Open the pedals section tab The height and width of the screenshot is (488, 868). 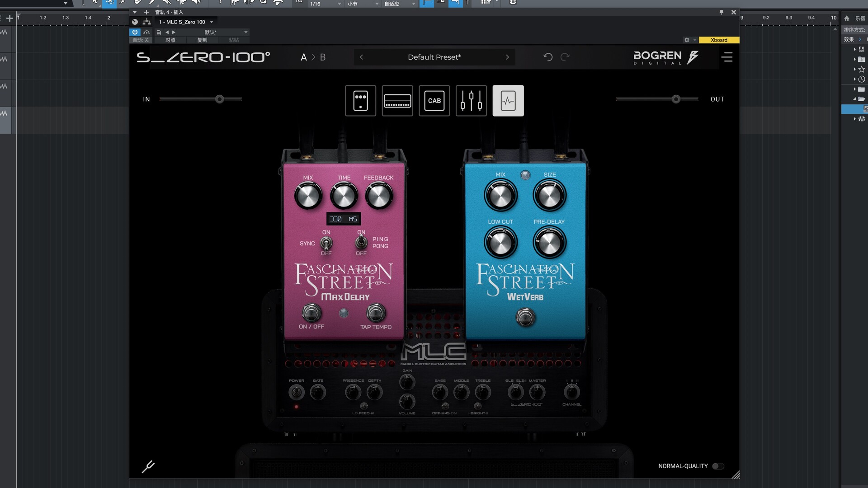click(x=360, y=101)
